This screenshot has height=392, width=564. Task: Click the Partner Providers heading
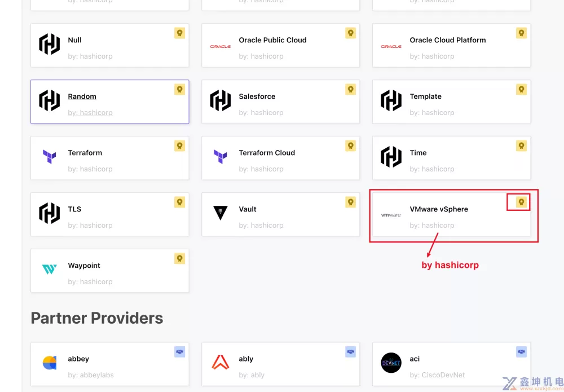coord(97,318)
